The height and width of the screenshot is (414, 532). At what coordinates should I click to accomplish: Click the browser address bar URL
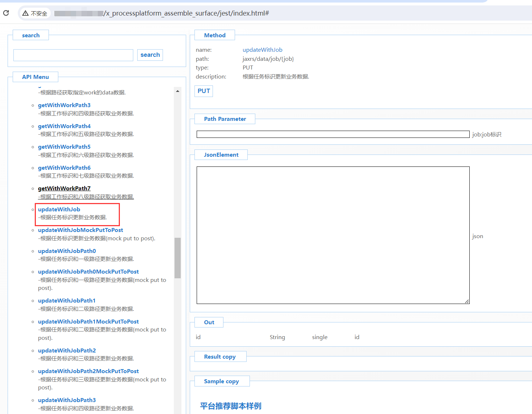(x=187, y=13)
